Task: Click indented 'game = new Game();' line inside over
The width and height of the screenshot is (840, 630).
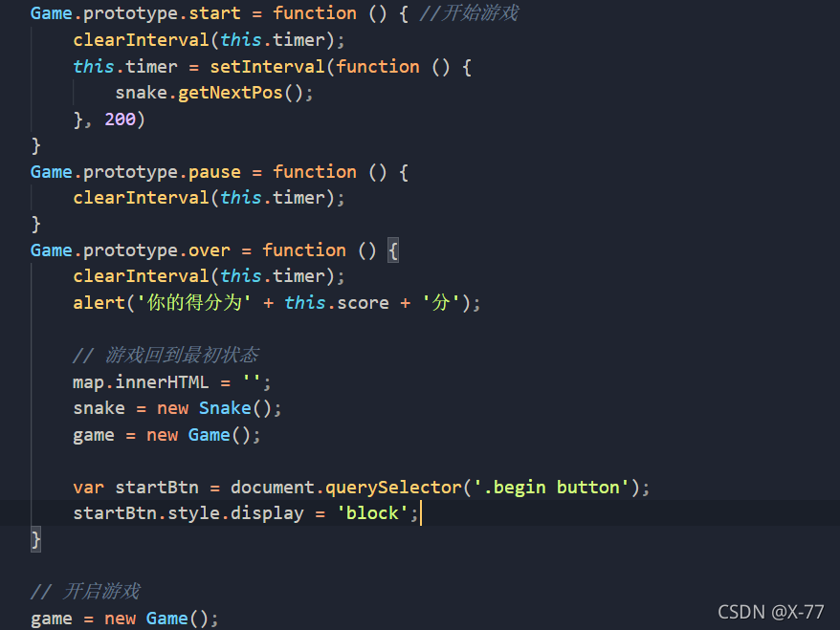Action: 166,435
